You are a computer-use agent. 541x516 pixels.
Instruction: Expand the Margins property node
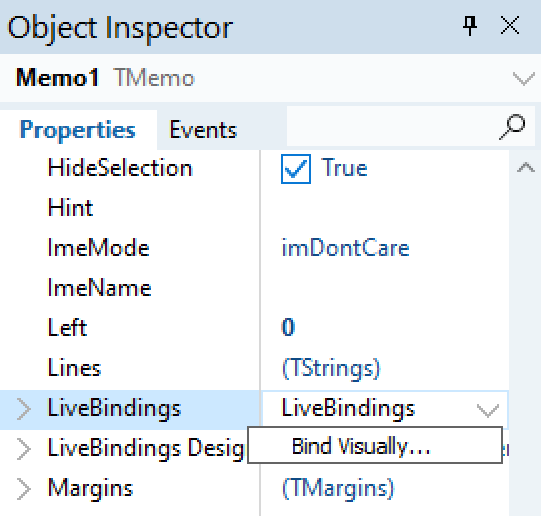(23, 489)
